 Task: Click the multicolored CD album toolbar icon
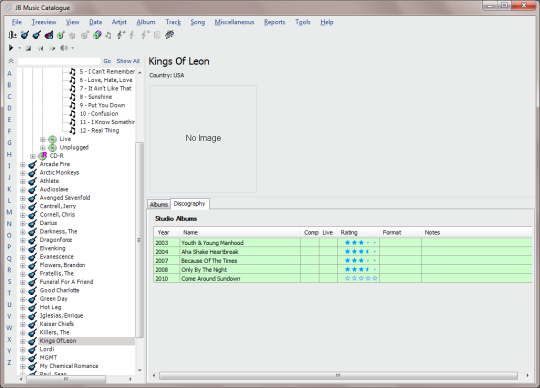[x=97, y=35]
